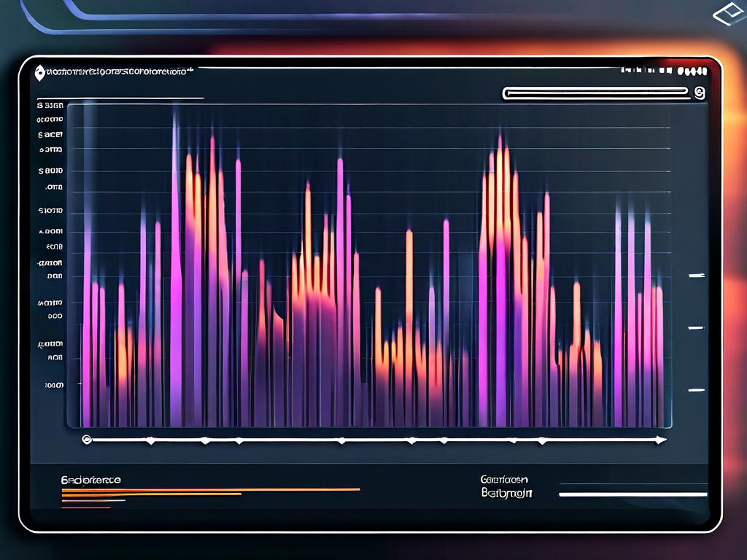
Task: Click the bottom dash marker right of the chart
Action: point(696,390)
